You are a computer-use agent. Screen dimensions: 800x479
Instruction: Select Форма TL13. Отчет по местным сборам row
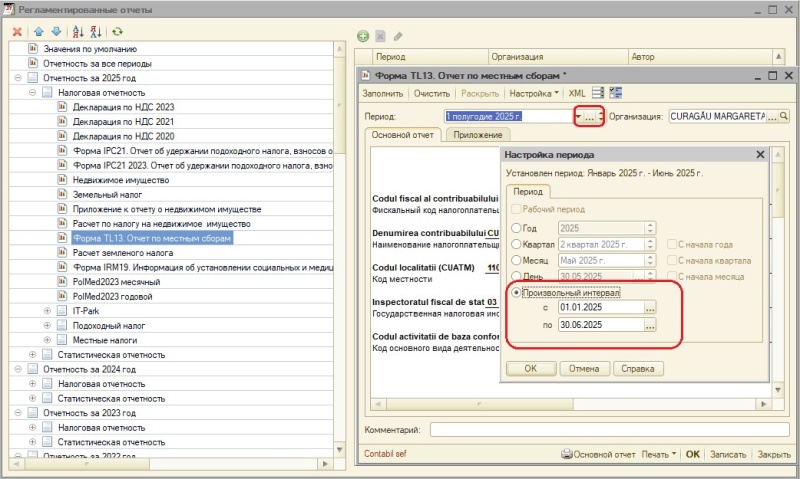tap(152, 238)
